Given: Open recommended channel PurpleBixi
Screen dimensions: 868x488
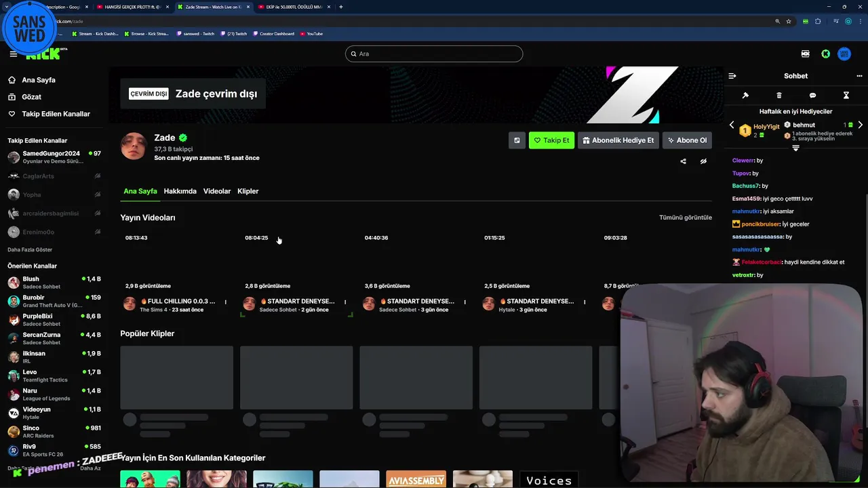Looking at the screenshot, I should coord(54,320).
